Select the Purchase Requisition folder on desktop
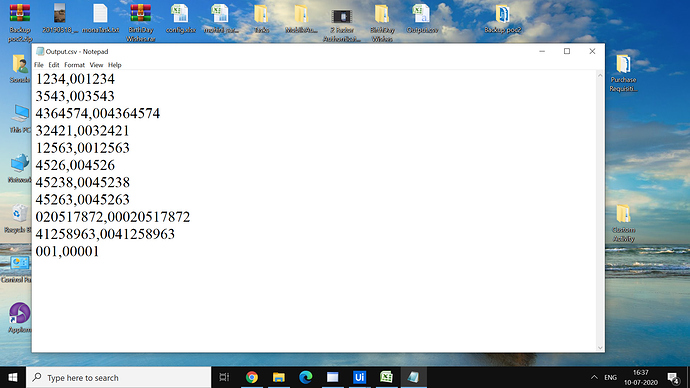 tap(623, 73)
